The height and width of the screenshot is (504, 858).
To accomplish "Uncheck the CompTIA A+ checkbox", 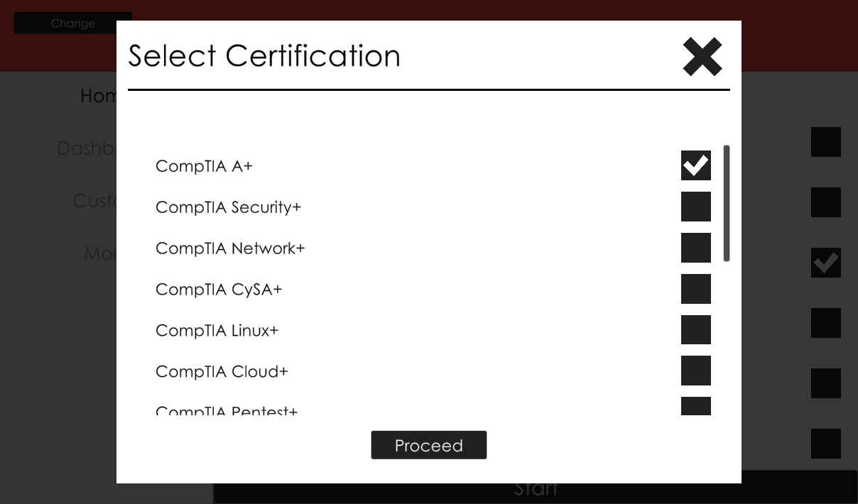I will point(695,165).
